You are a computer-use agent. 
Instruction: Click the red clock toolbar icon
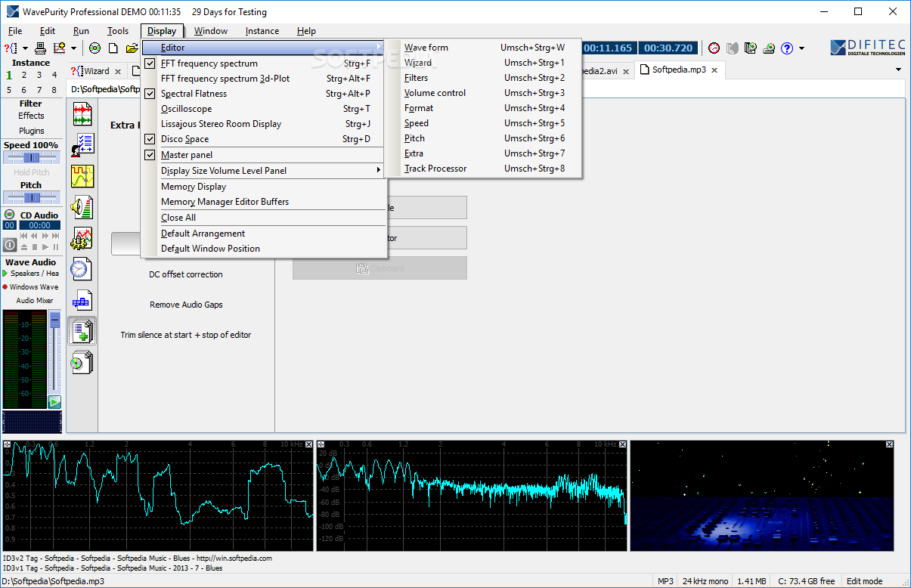tap(714, 48)
